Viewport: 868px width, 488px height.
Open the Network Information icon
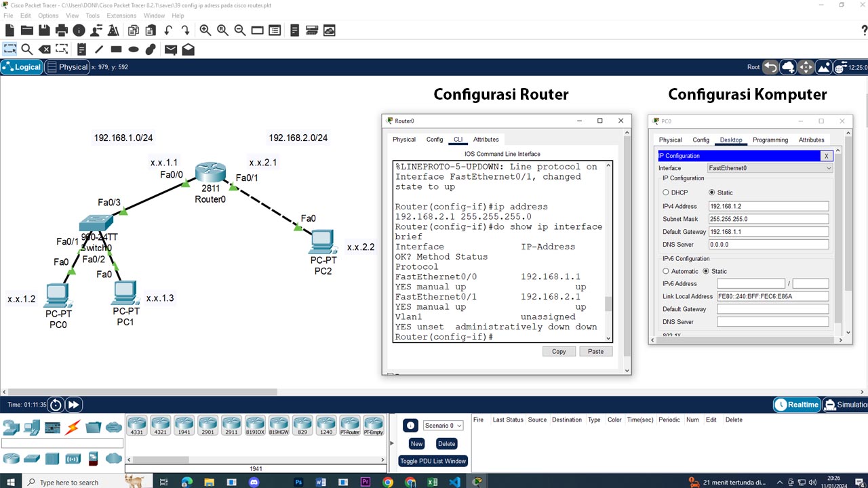tap(79, 30)
